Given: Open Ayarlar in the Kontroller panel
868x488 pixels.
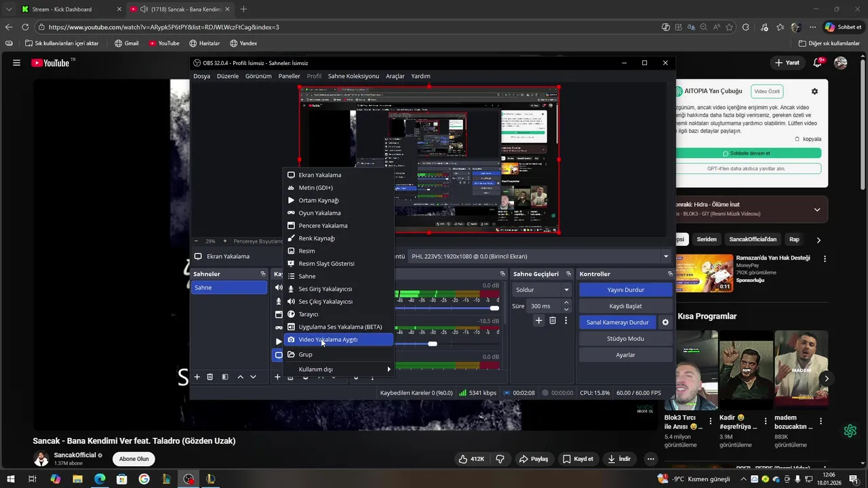Looking at the screenshot, I should (625, 354).
